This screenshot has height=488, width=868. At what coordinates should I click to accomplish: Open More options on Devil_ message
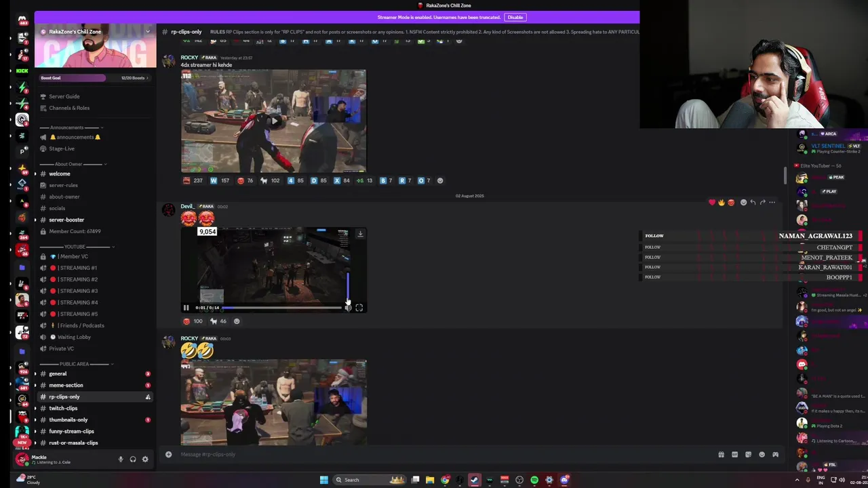(x=772, y=202)
